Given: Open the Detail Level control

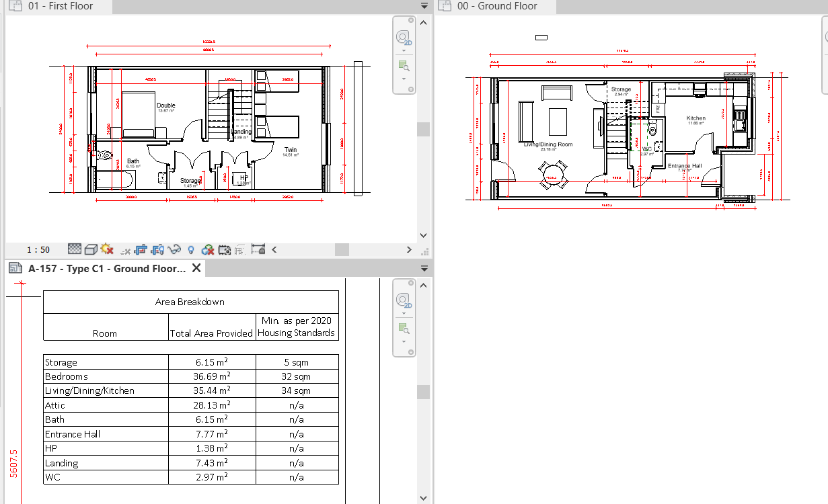Looking at the screenshot, I should 74,249.
